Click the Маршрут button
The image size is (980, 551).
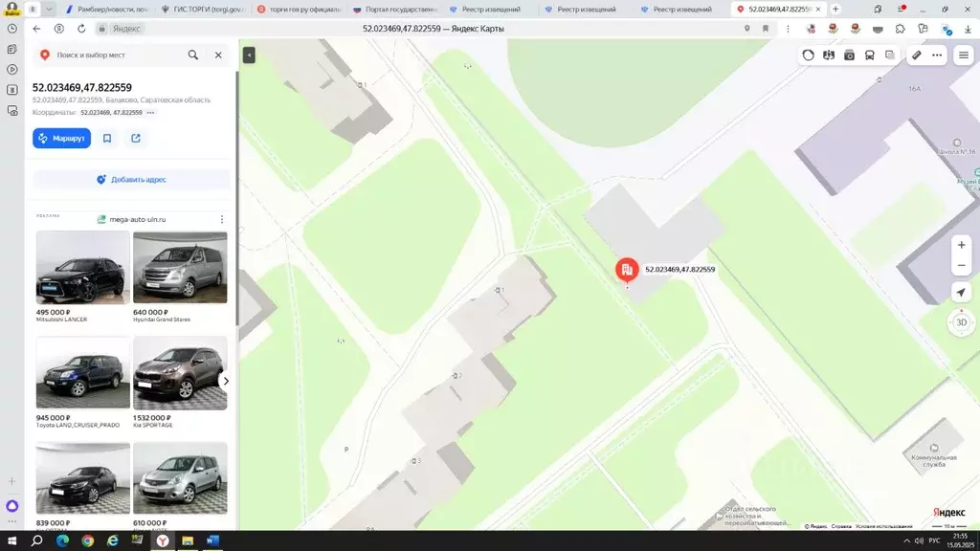tap(61, 138)
